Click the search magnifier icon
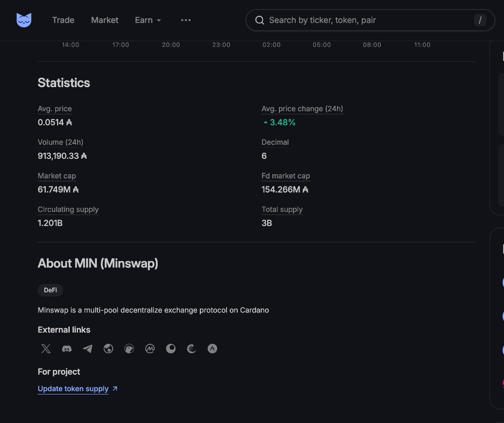 pyautogui.click(x=260, y=20)
